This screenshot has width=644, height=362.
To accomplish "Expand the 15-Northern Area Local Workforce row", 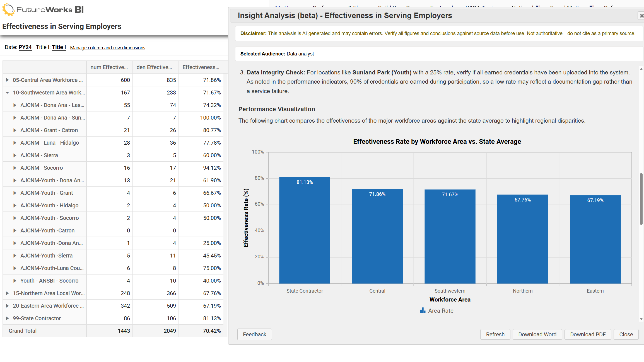I will tap(7, 293).
